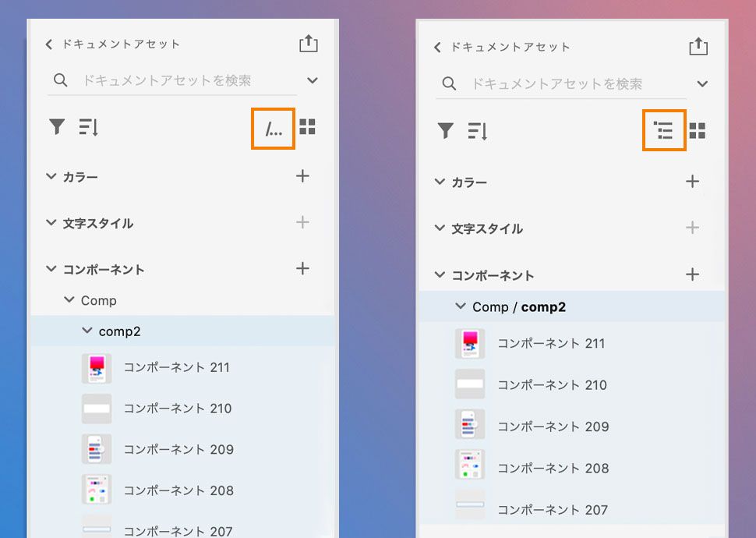Open the grid view icon in the right panel

tap(698, 131)
